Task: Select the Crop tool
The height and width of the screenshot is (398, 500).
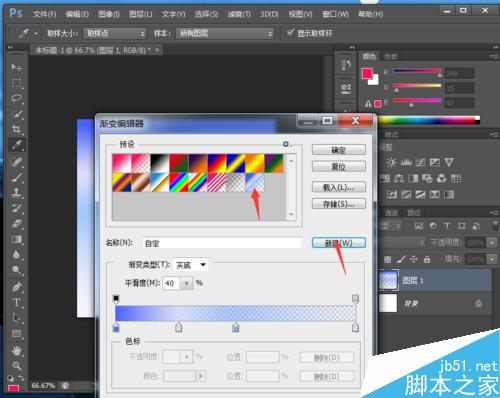Action: pos(16,129)
